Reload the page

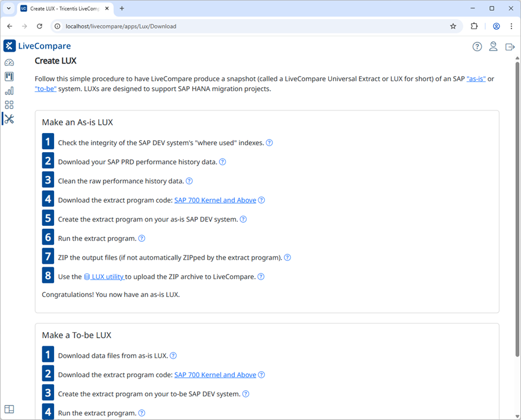(39, 26)
